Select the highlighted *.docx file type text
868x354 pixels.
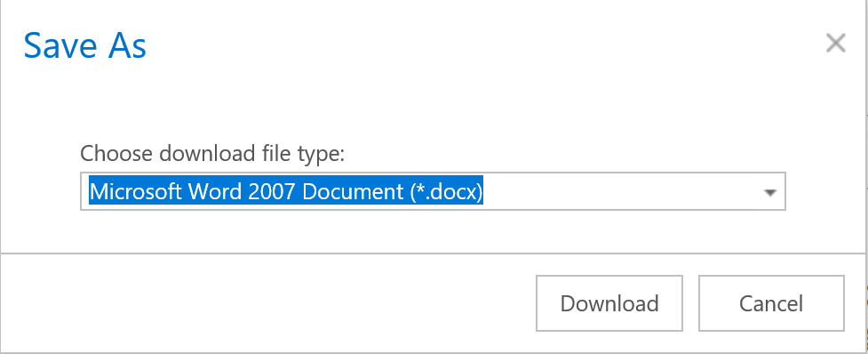286,191
